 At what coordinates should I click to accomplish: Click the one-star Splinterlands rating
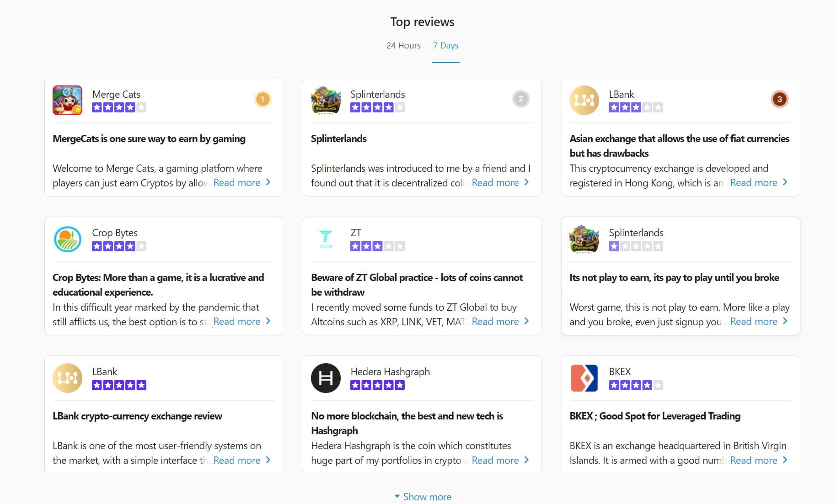[x=636, y=247]
